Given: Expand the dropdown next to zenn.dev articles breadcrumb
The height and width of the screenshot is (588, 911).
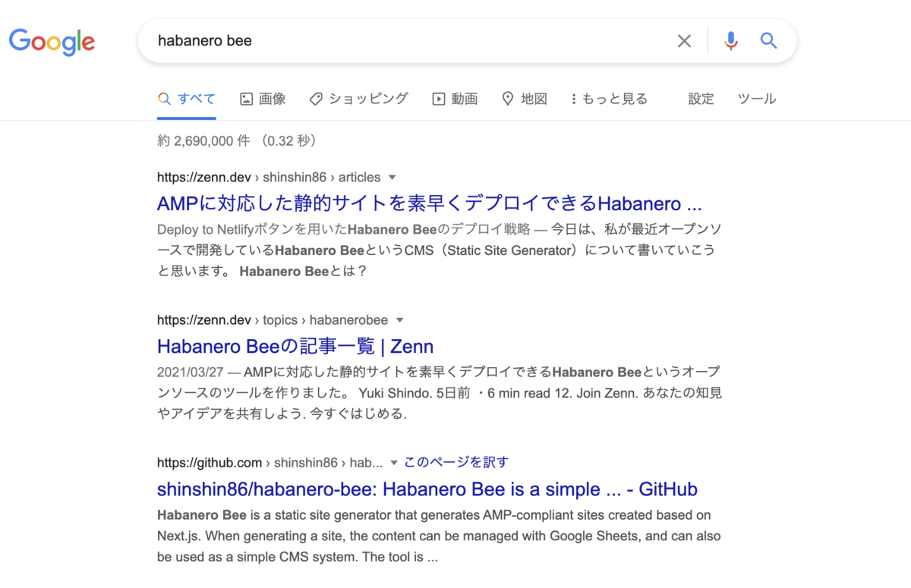Looking at the screenshot, I should (x=392, y=177).
